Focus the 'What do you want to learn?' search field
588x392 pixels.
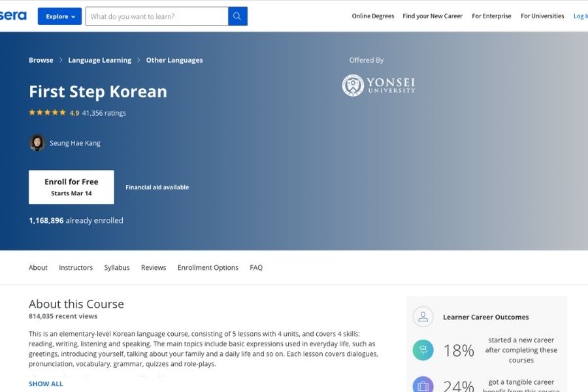tap(157, 16)
